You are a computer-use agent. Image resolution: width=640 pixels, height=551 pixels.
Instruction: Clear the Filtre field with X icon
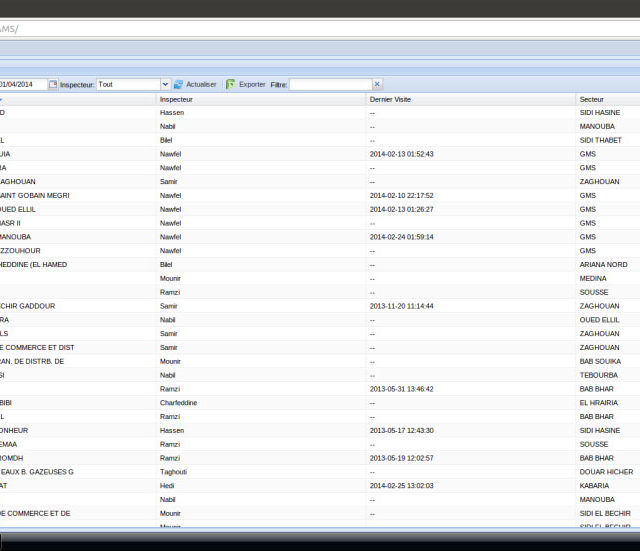click(377, 85)
